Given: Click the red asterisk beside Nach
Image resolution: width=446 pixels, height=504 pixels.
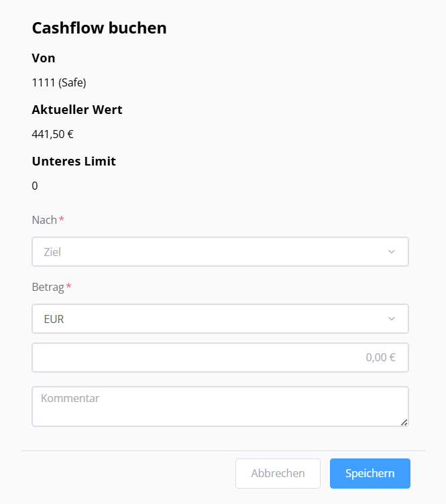Looking at the screenshot, I should 62,219.
